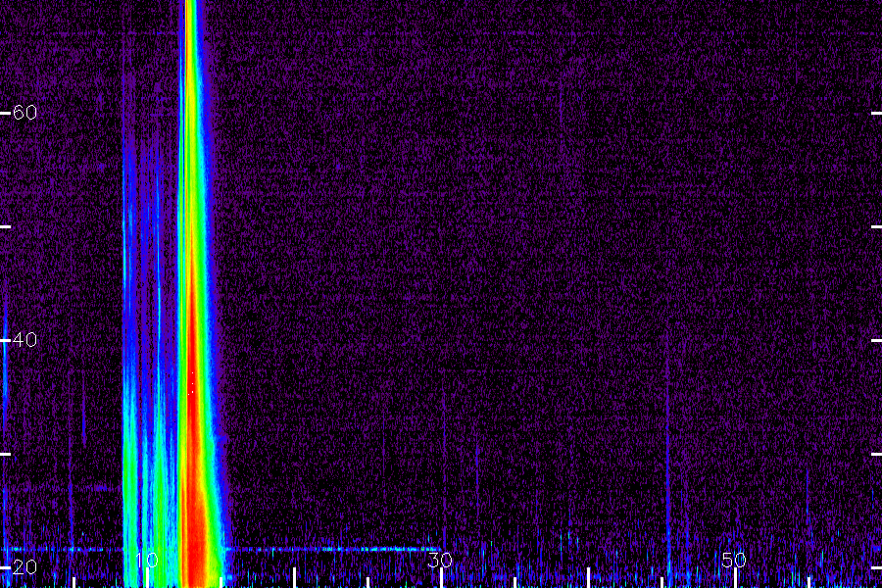Viewport: 882px width, 588px height.
Task: Click the "60" vertical axis label
Action: 24,113
